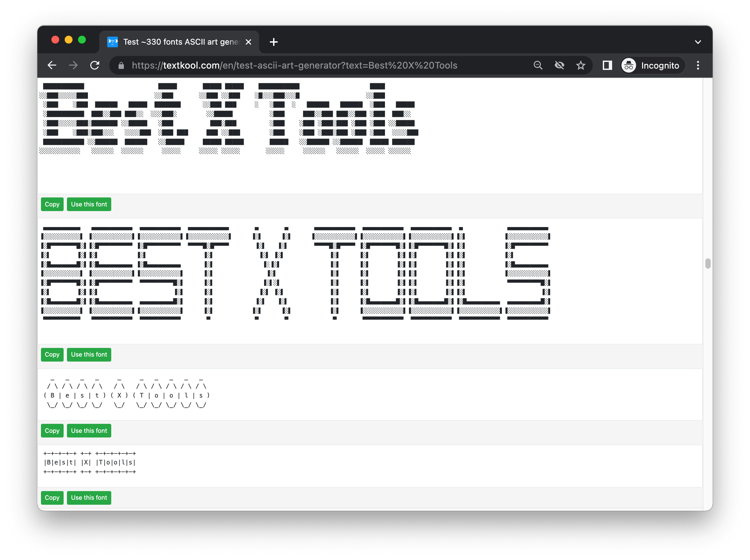Click the browser back arrow

tap(52, 66)
